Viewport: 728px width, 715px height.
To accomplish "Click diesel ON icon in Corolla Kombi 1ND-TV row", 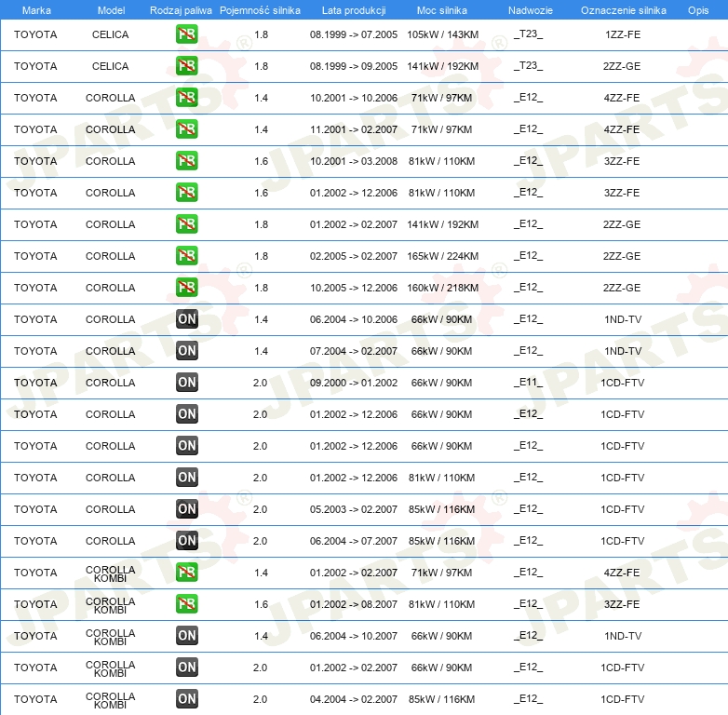I will [186, 636].
